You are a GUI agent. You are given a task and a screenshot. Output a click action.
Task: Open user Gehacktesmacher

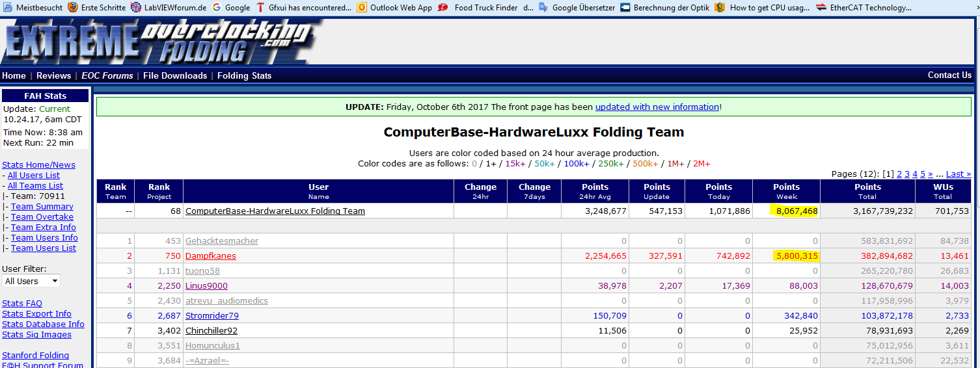point(222,241)
